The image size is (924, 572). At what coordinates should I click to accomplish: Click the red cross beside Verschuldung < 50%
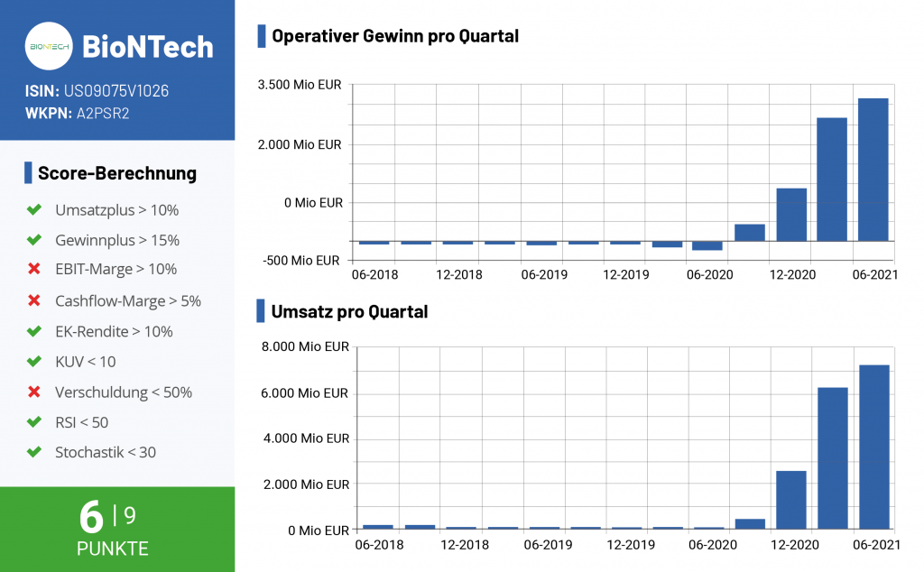coord(34,392)
